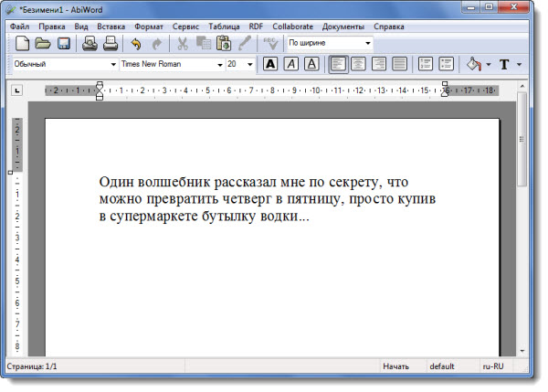Click the 'Начать' status bar field

[x=395, y=366]
